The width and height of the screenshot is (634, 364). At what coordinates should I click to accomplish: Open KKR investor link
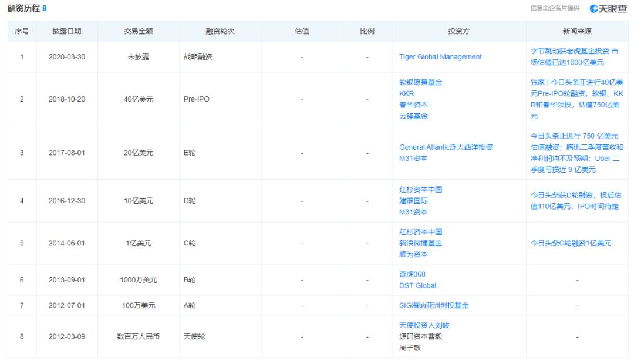[x=406, y=94]
